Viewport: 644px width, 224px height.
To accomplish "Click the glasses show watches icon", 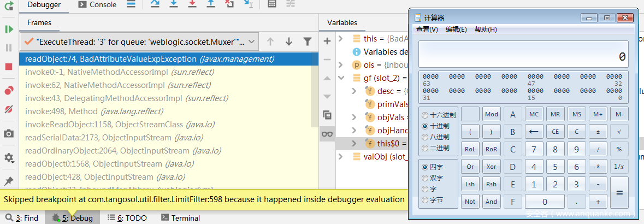I will (327, 133).
